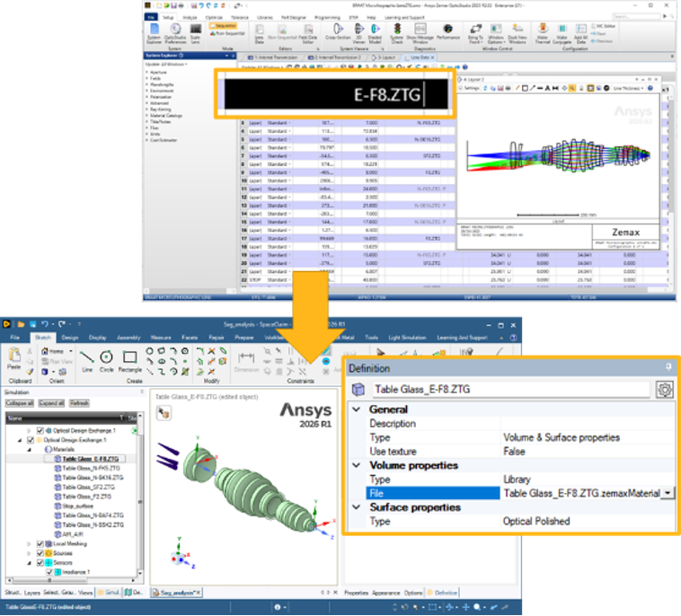
Task: Open the File dropdown arrow in Definition
Action: click(x=667, y=493)
